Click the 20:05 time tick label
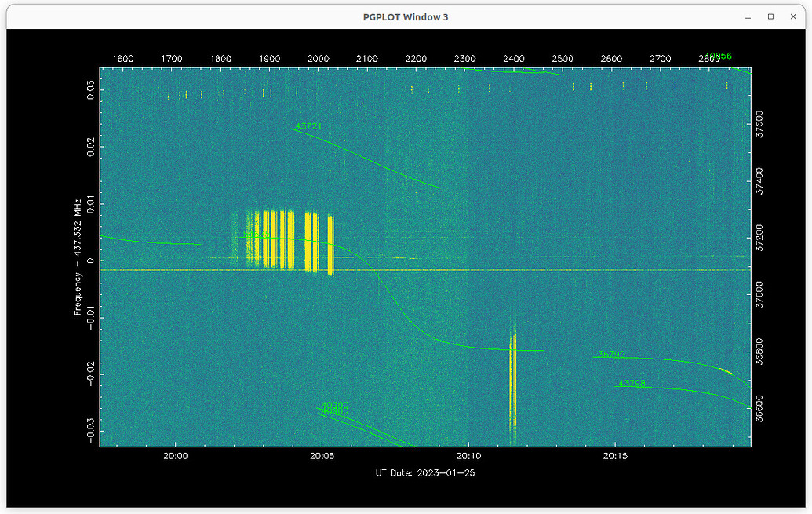Screen dimensions: 812x514 [x=321, y=455]
